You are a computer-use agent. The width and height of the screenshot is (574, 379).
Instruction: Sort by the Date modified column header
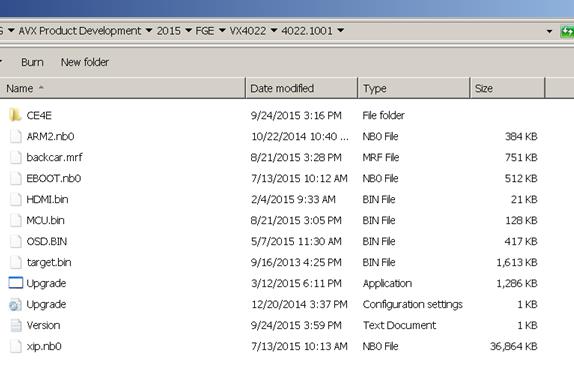pos(301,88)
